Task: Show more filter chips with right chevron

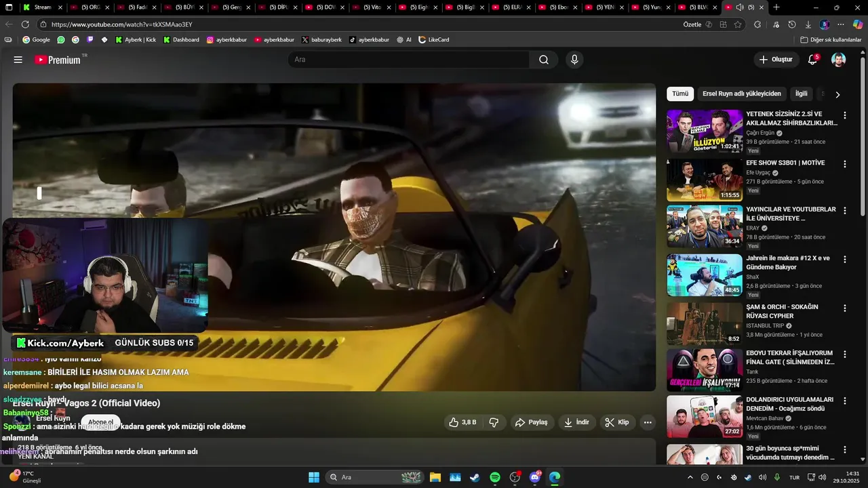Action: (x=837, y=95)
